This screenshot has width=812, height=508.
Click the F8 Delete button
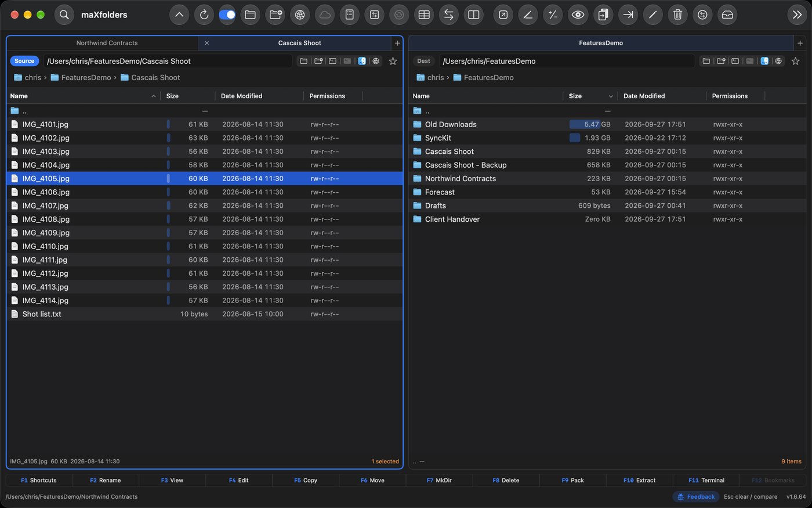pos(506,480)
